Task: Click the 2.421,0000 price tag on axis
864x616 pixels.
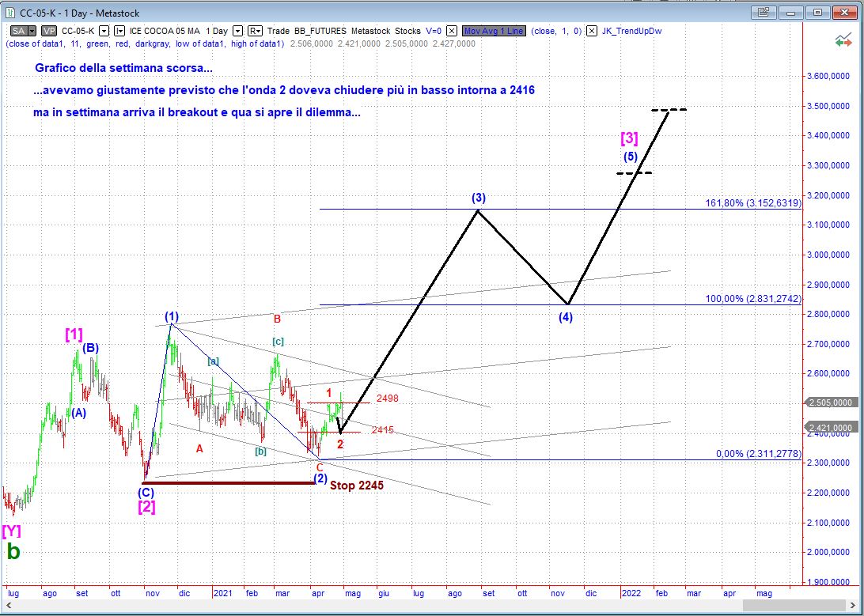Action: click(x=832, y=428)
